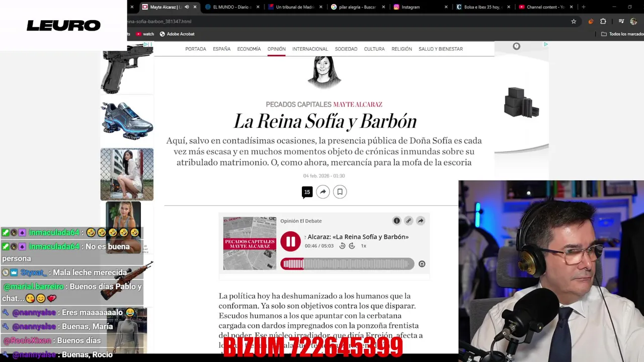The width and height of the screenshot is (644, 362).
Task: Close the Channel content tab
Action: pyautogui.click(x=571, y=7)
